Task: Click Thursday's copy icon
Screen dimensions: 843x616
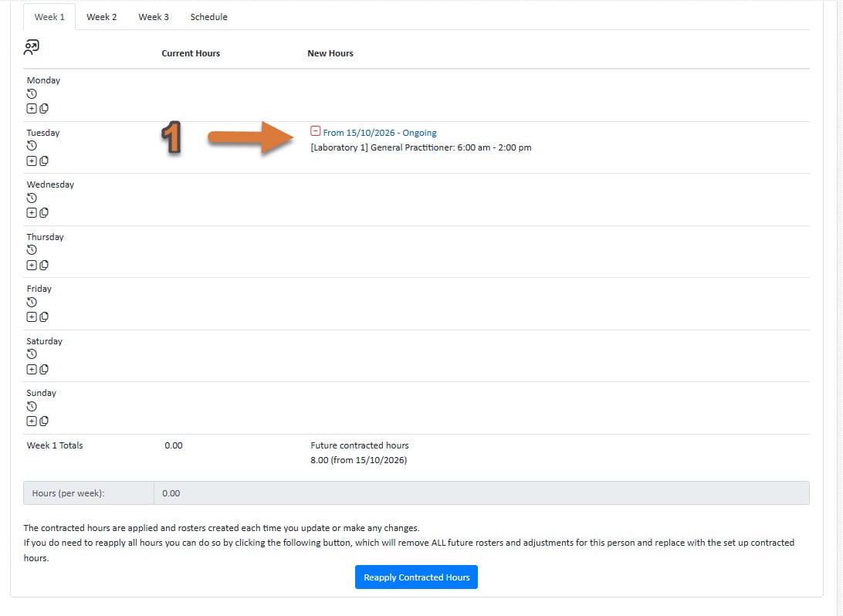Action: (x=44, y=265)
